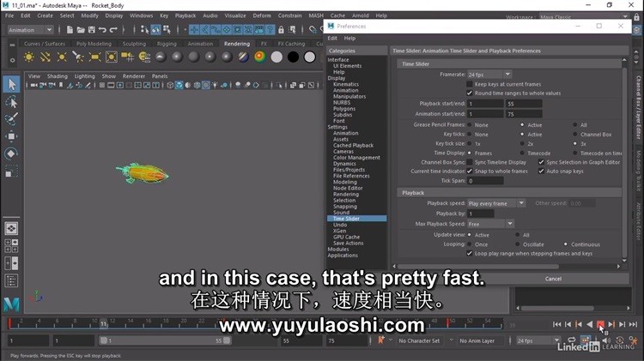Open viewport Shading menu
Viewport: 644px width, 361px height.
pos(57,76)
